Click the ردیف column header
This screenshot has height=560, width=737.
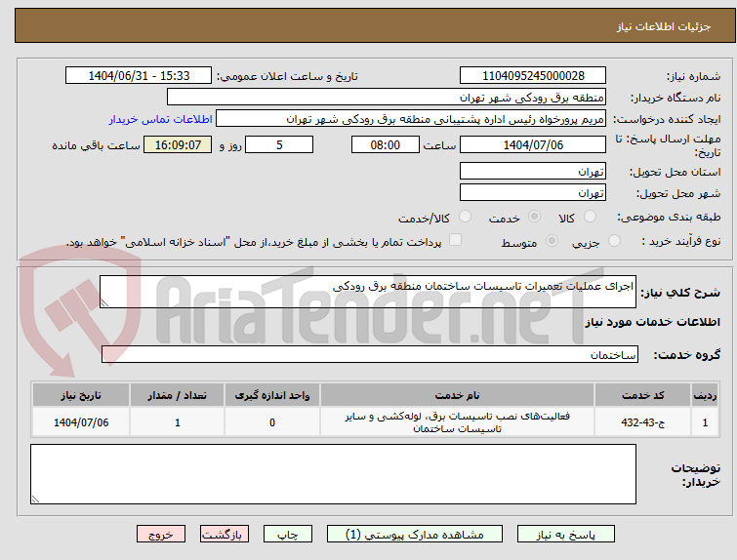pos(705,395)
